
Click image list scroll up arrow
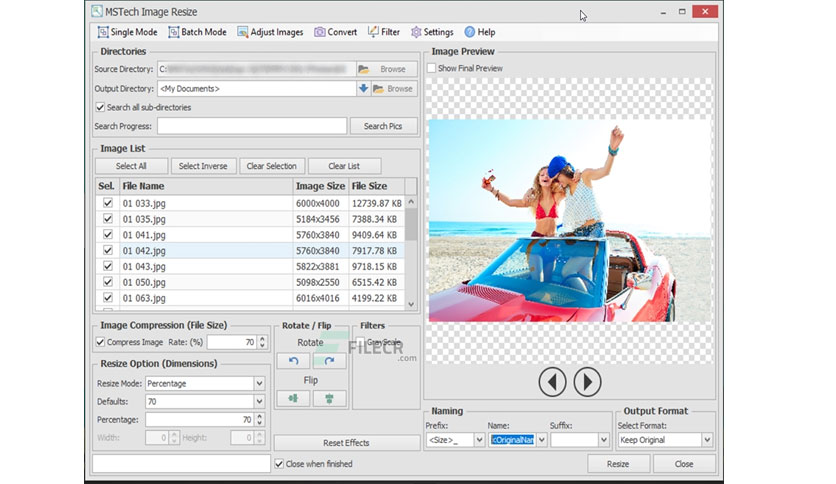click(x=411, y=202)
